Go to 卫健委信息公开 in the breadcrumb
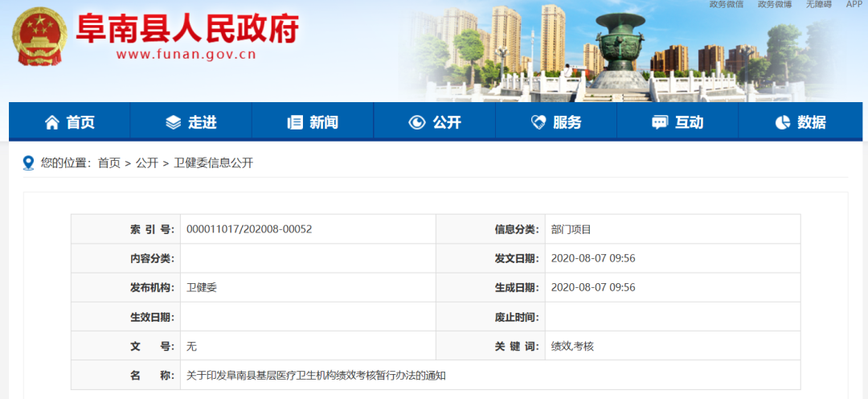This screenshot has width=868, height=399. [x=213, y=163]
